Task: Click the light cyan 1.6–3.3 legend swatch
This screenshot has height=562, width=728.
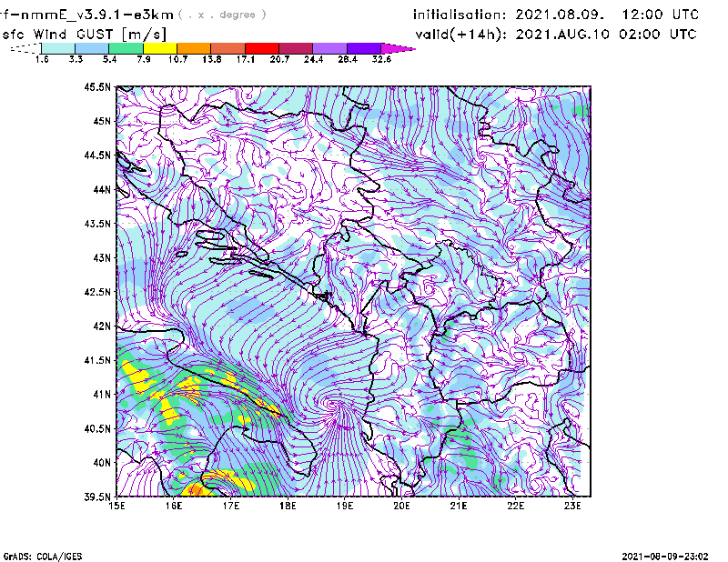Action: [x=58, y=48]
